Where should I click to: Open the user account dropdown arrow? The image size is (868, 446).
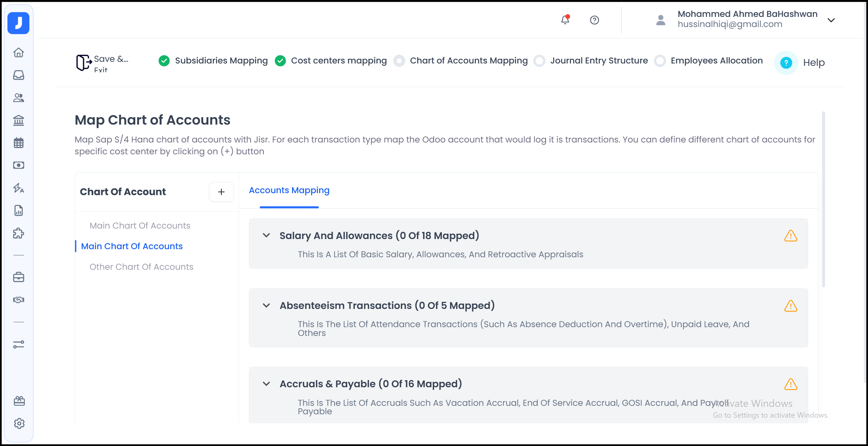831,20
